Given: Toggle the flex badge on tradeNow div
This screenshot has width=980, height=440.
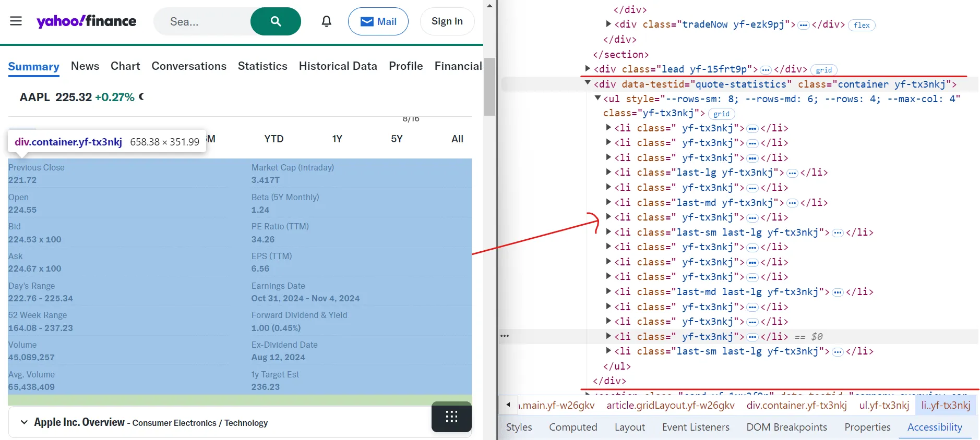Looking at the screenshot, I should pyautogui.click(x=862, y=25).
